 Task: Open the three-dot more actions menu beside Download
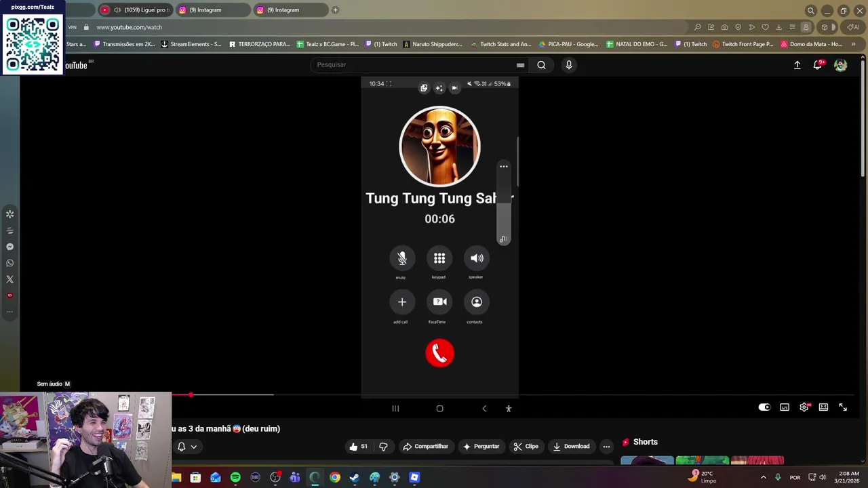click(606, 446)
